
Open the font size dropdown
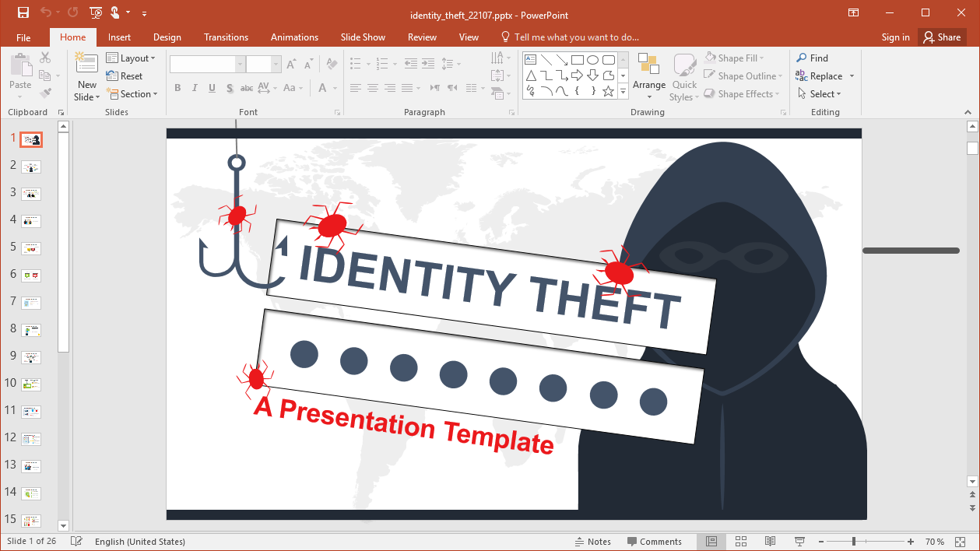[x=275, y=63]
